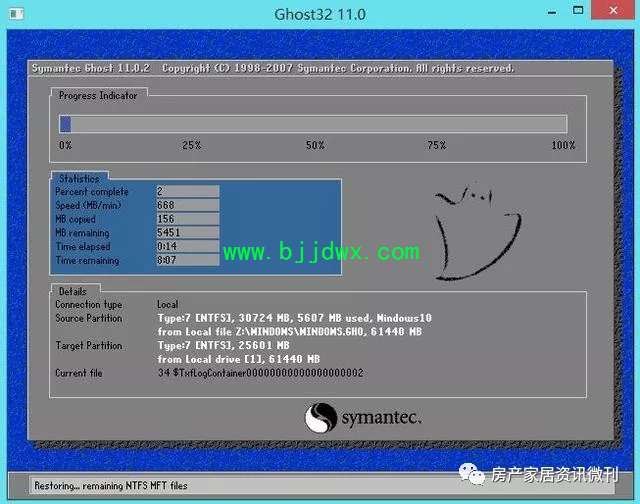Click the ghost mascot drawing
Image resolution: width=640 pixels, height=504 pixels.
478,234
